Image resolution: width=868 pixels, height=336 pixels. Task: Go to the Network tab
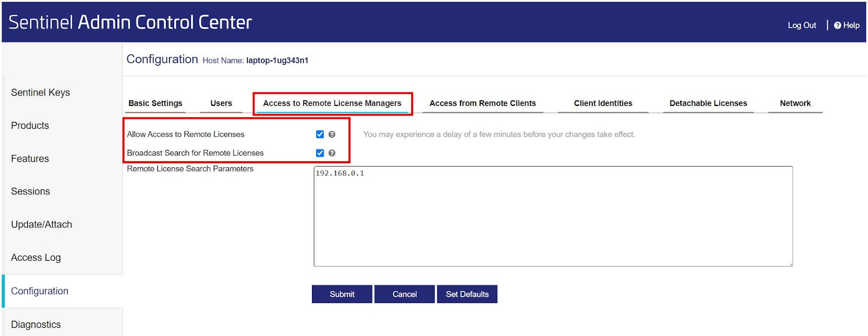[x=795, y=103]
